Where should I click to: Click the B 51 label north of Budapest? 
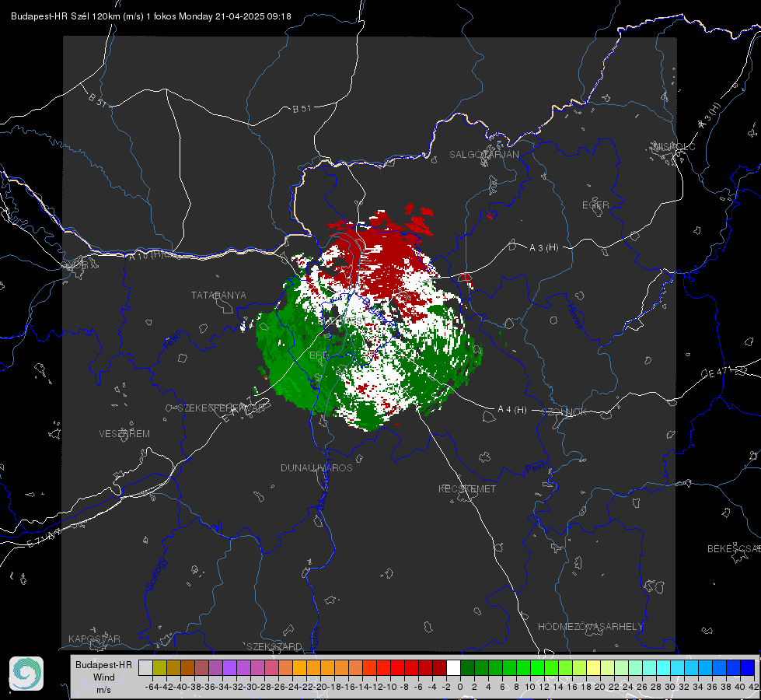point(302,109)
